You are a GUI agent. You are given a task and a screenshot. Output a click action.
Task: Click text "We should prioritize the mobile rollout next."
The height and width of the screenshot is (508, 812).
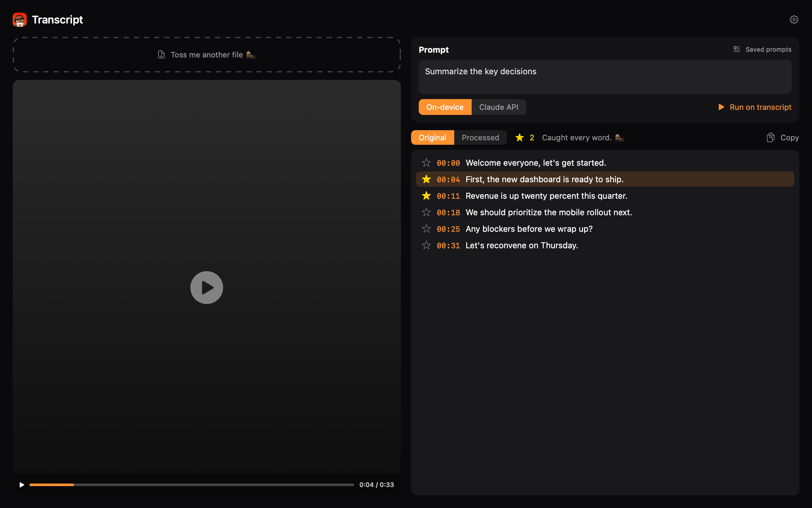[549, 212]
